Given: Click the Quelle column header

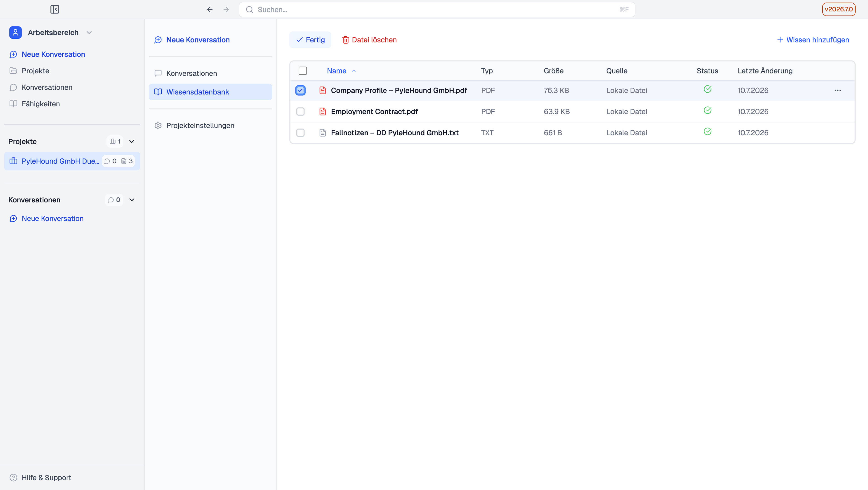Looking at the screenshot, I should coord(617,71).
